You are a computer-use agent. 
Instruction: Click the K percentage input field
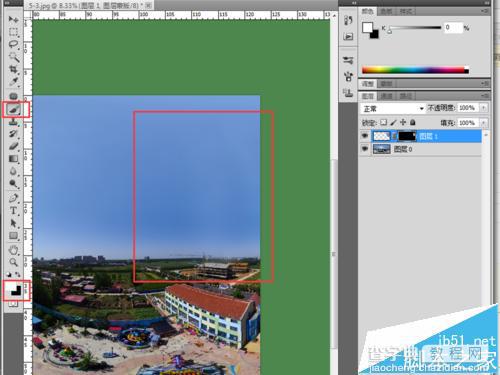[453, 27]
